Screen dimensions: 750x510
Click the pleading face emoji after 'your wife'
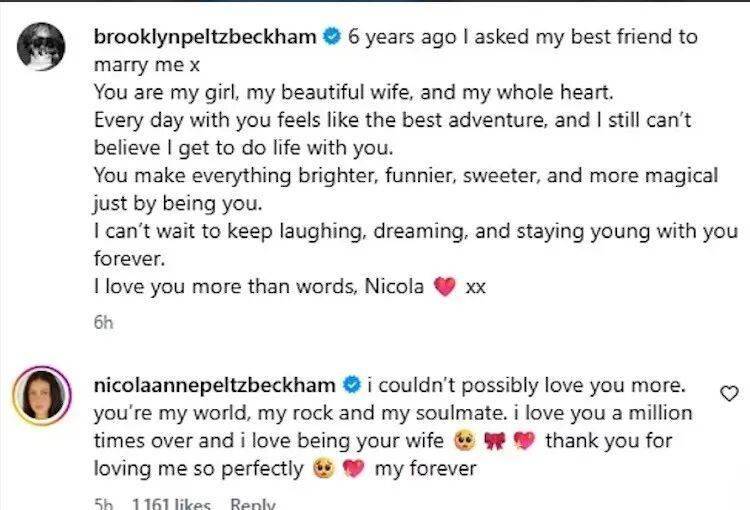pyautogui.click(x=464, y=441)
